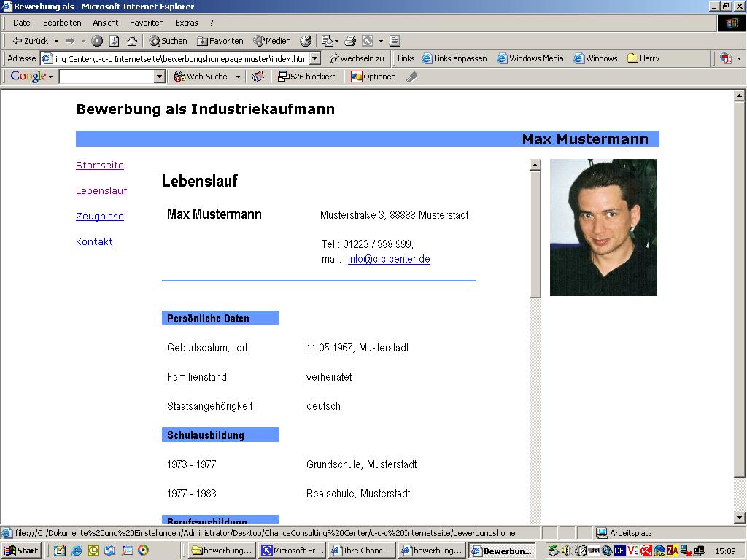Click the 526 blockiert popup blocker icon
This screenshot has height=560, width=747.
coord(306,76)
